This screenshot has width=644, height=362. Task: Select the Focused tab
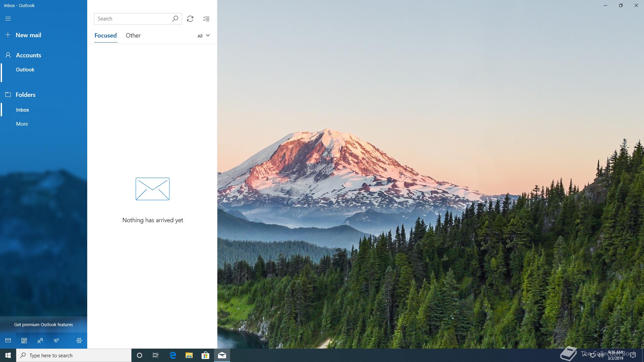[x=105, y=36]
